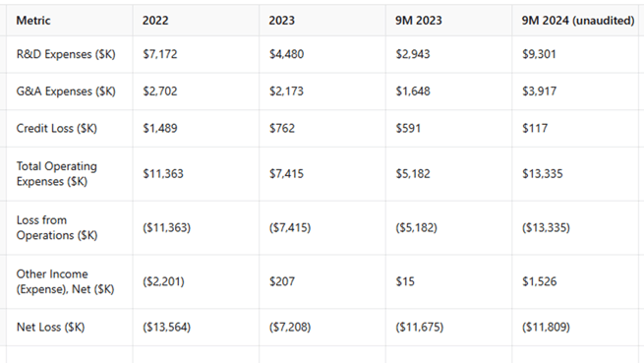Viewport: 644px width, 363px height.
Task: Click the Credit Loss ($K) row label
Action: pos(57,128)
